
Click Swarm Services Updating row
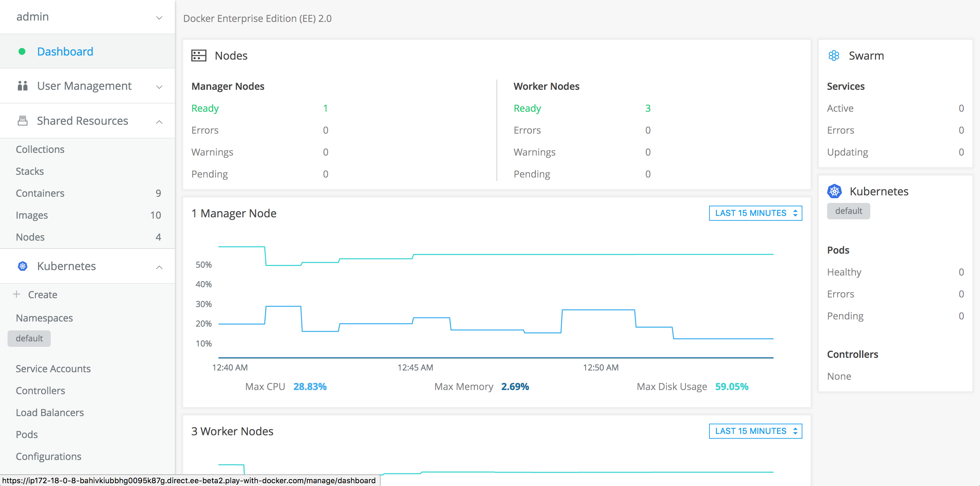896,152
